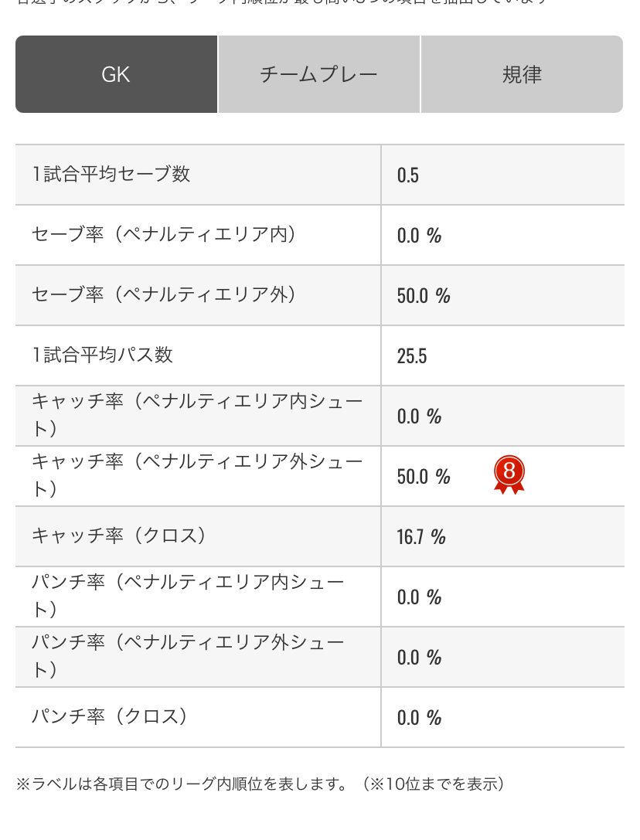This screenshot has width=640, height=840.
Task: Click the rank 8 ribbon badge
Action: 509,474
